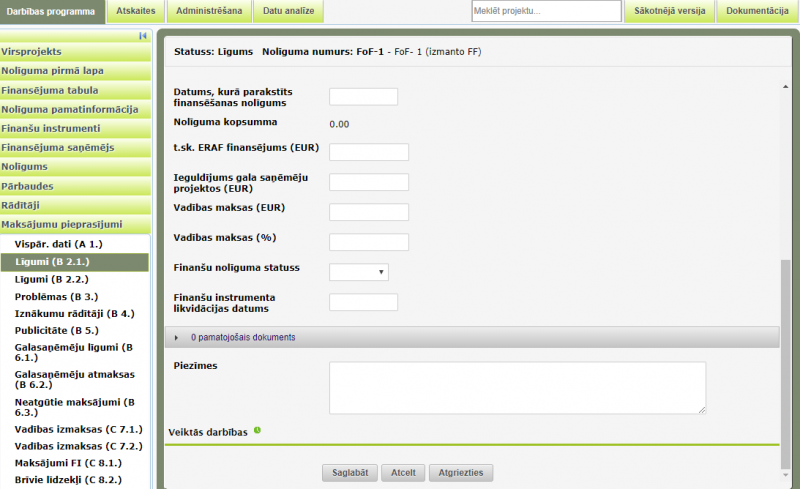The width and height of the screenshot is (800, 489).
Task: Click the Atcelt button
Action: (403, 472)
